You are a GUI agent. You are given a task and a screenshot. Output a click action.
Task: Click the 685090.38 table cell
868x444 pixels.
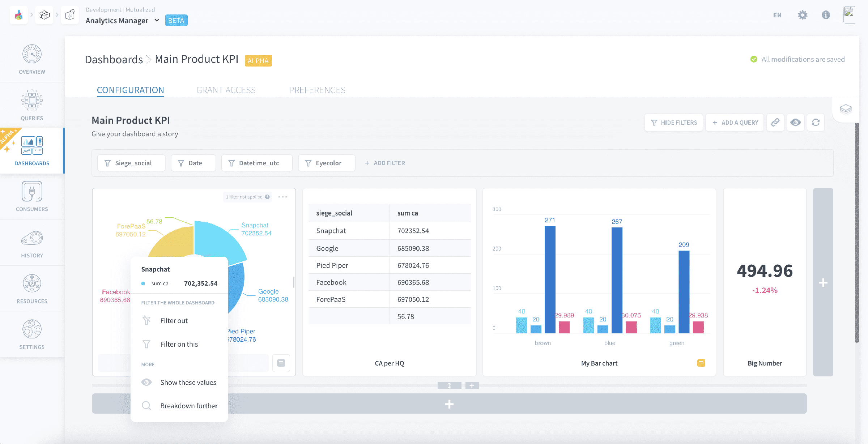coord(430,248)
